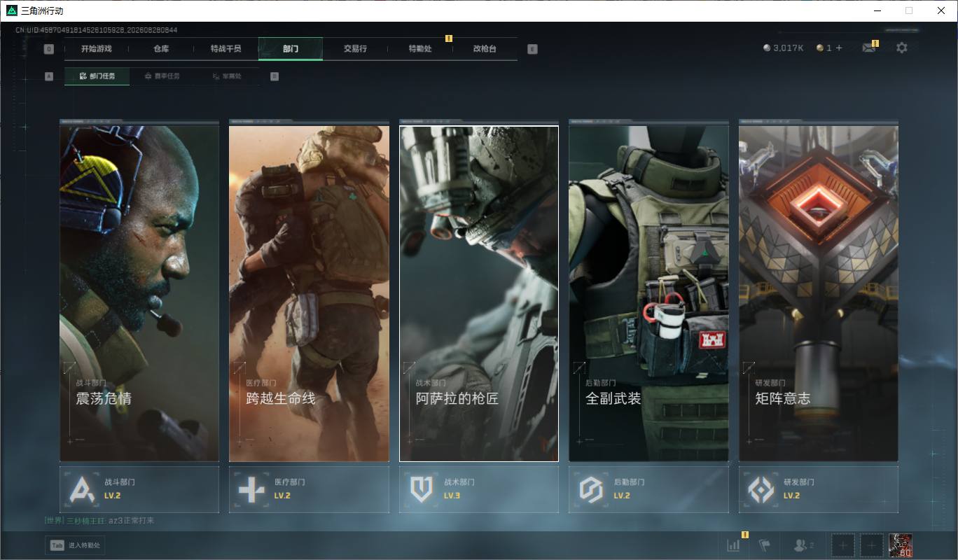Switch to the 改枪台 tab
The image size is (958, 560).
pos(485,49)
